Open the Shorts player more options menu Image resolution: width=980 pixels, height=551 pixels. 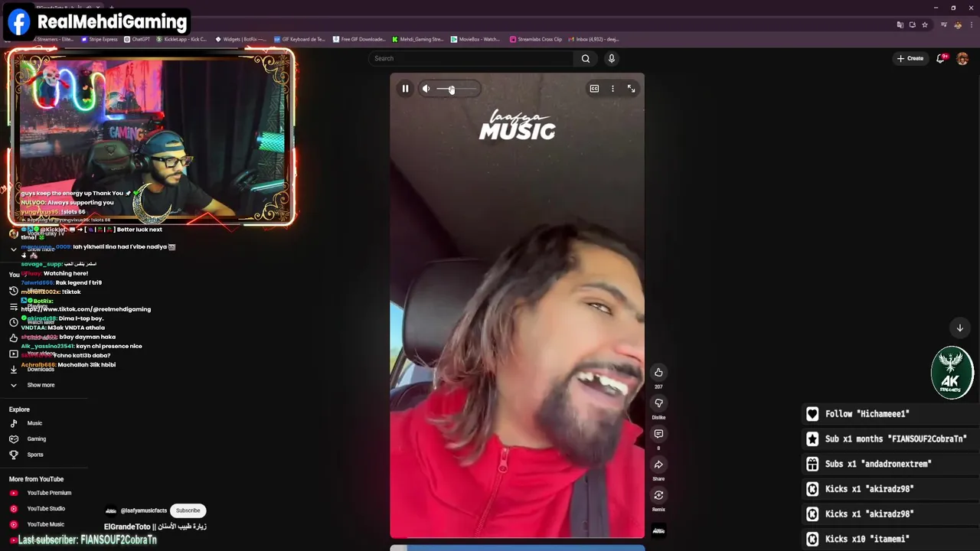pos(612,89)
